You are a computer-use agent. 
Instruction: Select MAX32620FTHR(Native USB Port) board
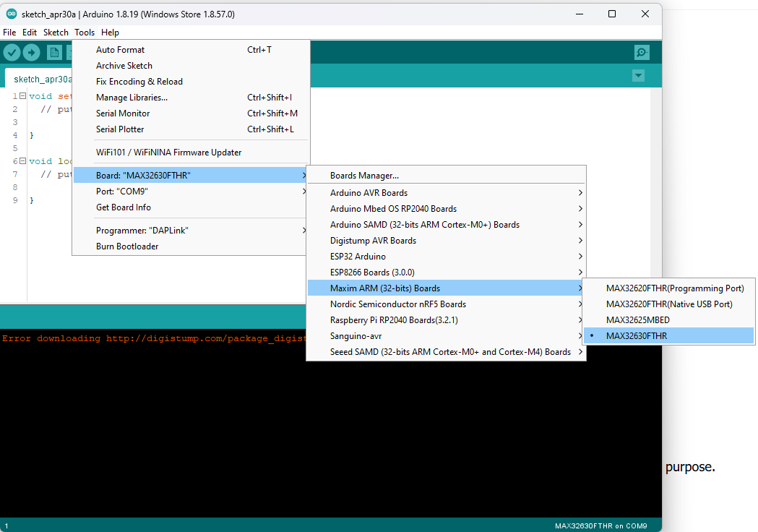click(669, 304)
